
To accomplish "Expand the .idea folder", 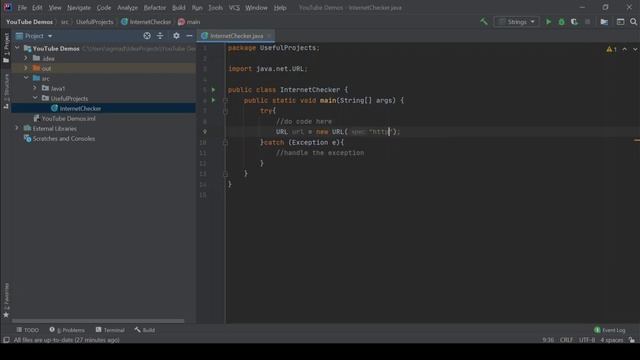I will click(x=26, y=58).
